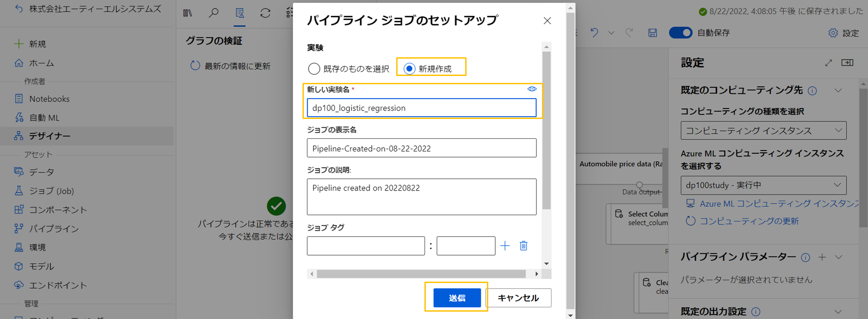Open the component library books icon
This screenshot has height=319, width=868.
coord(187,13)
